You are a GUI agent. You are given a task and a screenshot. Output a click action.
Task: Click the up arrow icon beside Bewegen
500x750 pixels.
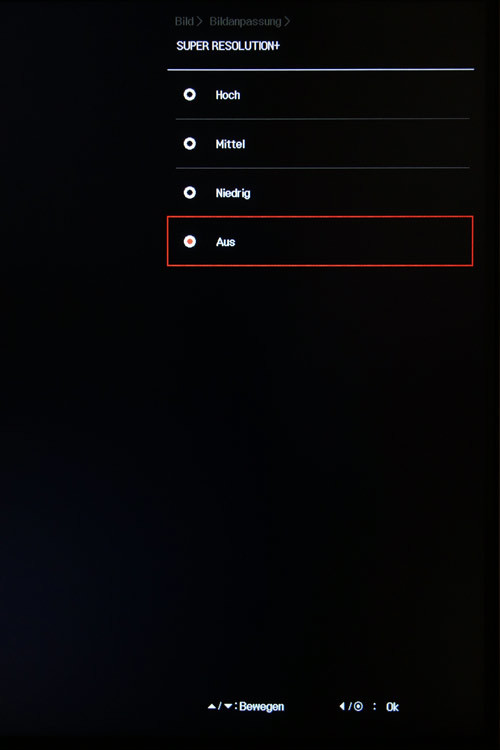[211, 706]
